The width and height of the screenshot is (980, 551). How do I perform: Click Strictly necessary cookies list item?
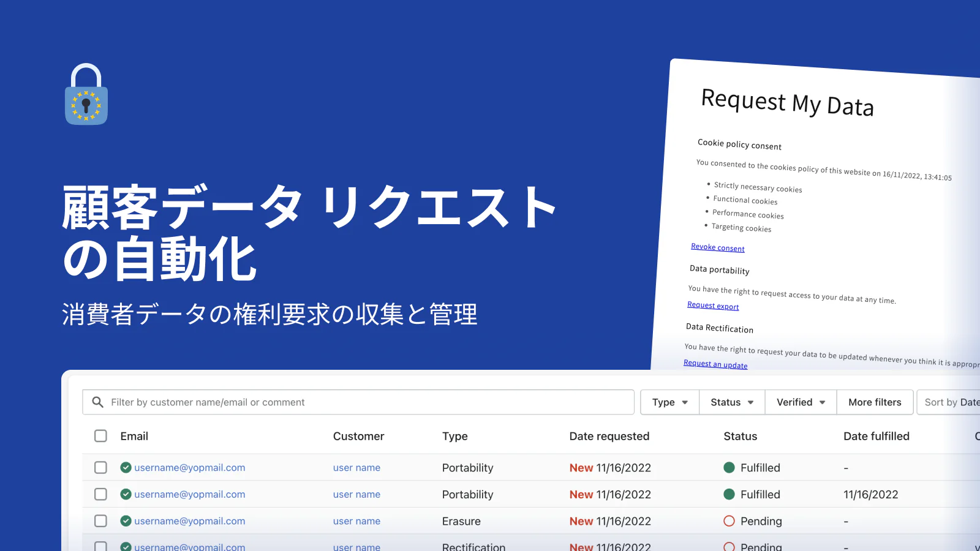coord(758,187)
